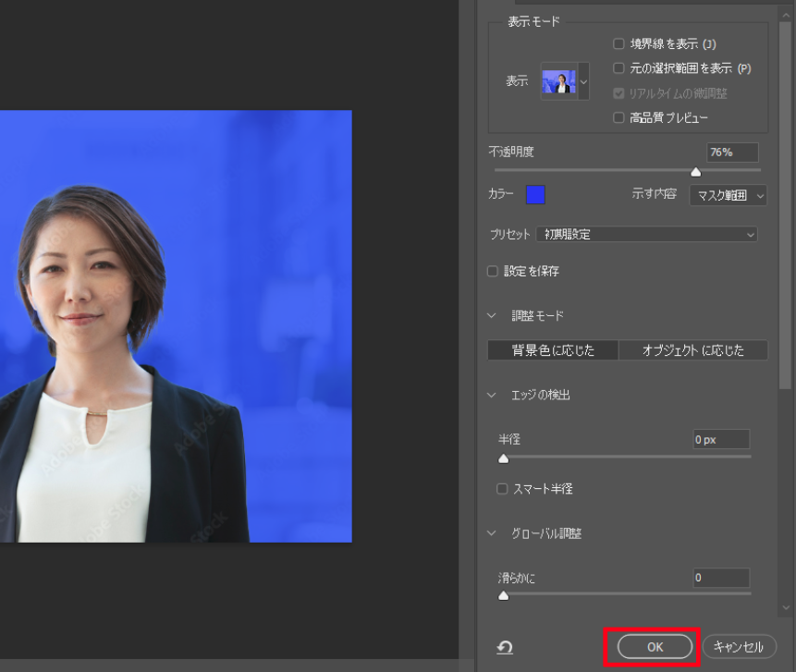Enable the スマート半径 checkbox
This screenshot has width=796, height=672.
coord(502,489)
